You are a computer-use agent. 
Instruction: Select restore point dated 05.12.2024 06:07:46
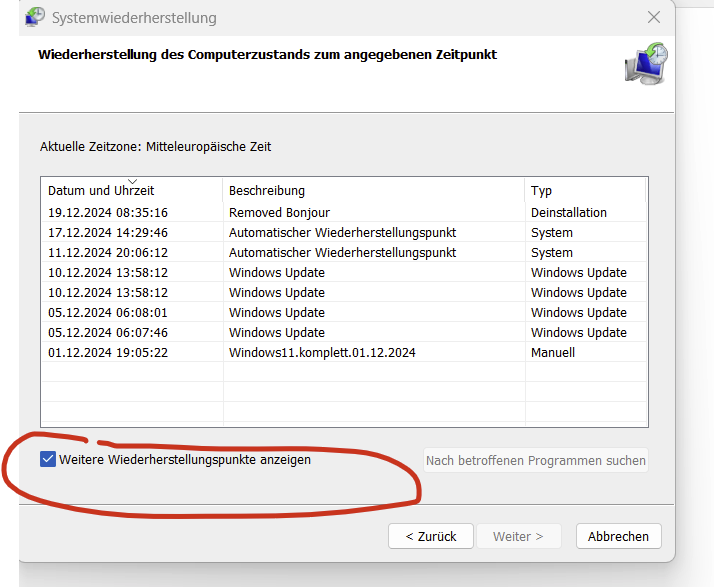(344, 332)
